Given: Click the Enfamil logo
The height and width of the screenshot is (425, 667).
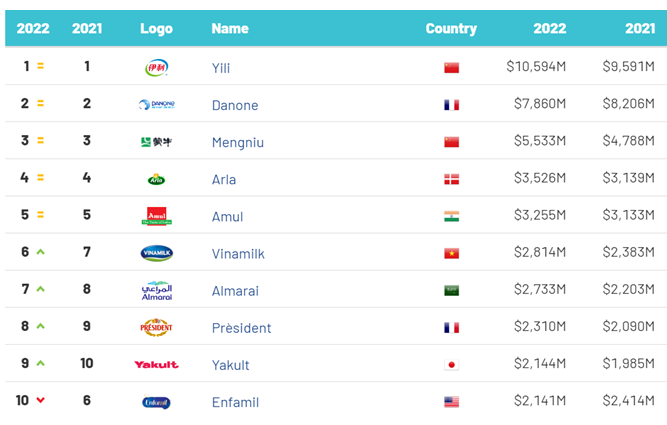Looking at the screenshot, I should pos(156,402).
